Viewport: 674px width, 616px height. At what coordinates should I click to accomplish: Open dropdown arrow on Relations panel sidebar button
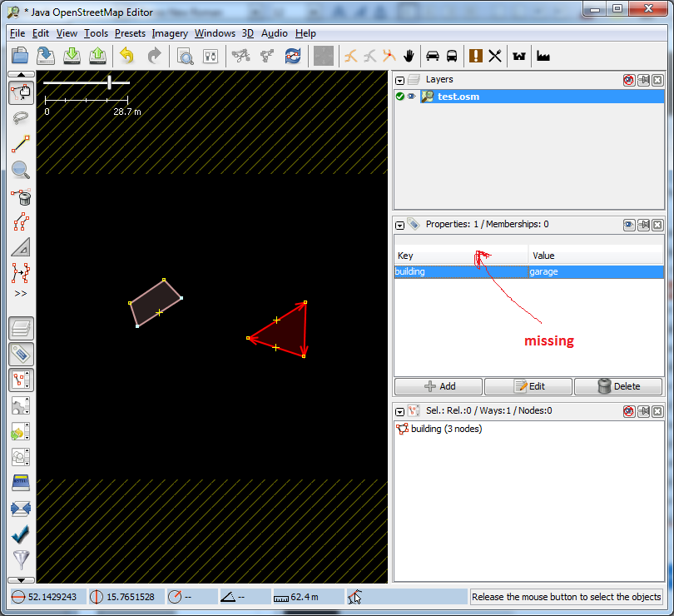tap(28, 412)
